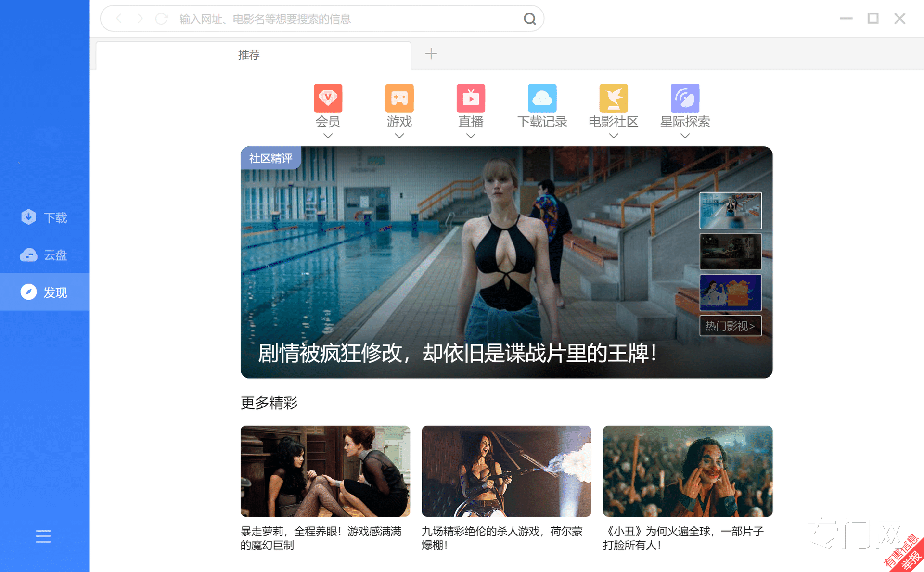
Task: Click the 热门影视> button
Action: 730,326
